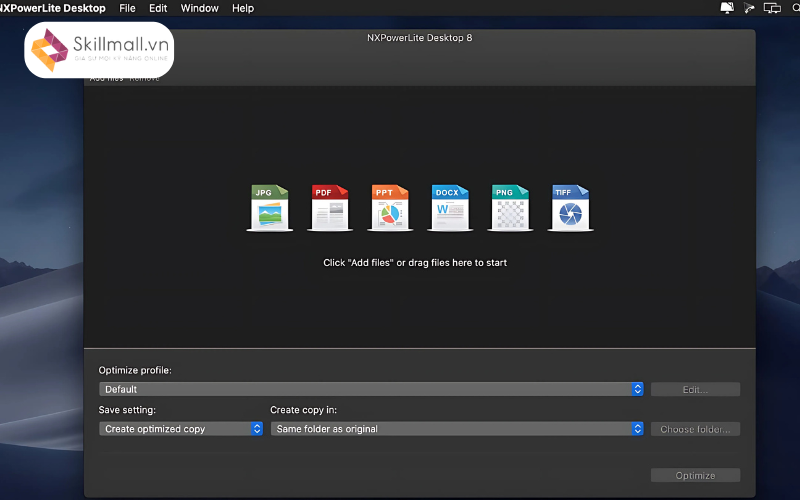
Task: Open the File menu
Action: 127,8
